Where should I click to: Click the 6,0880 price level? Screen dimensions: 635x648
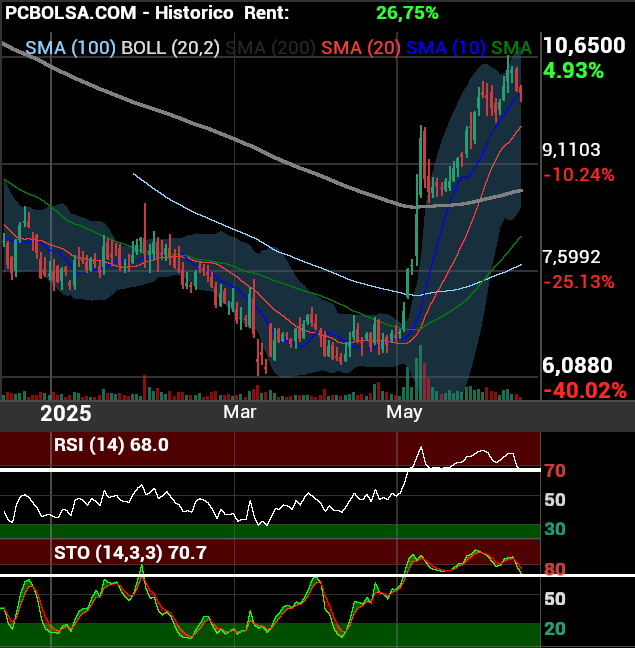[x=577, y=365]
